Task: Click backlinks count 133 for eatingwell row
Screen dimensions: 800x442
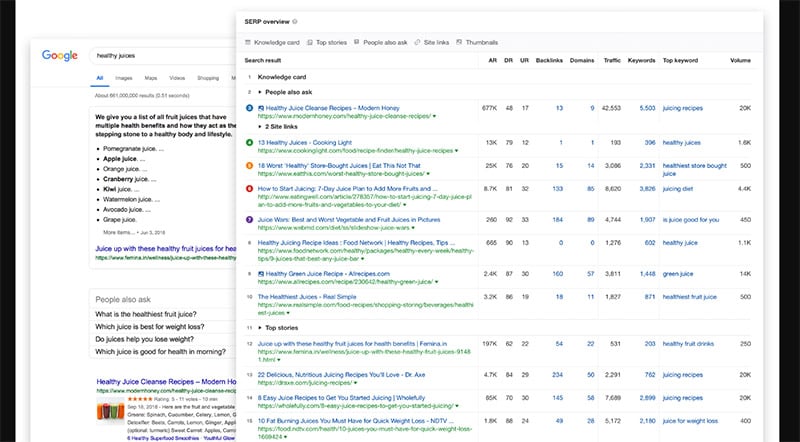Action: [558, 189]
